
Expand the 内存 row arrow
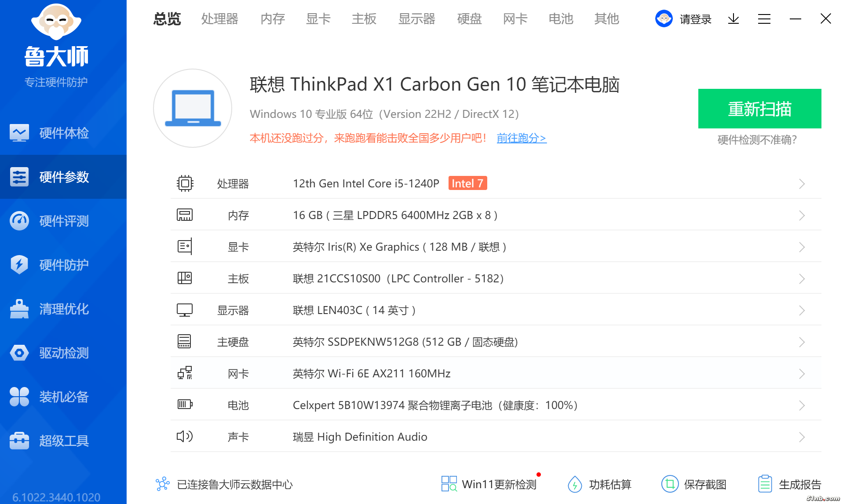pyautogui.click(x=801, y=215)
